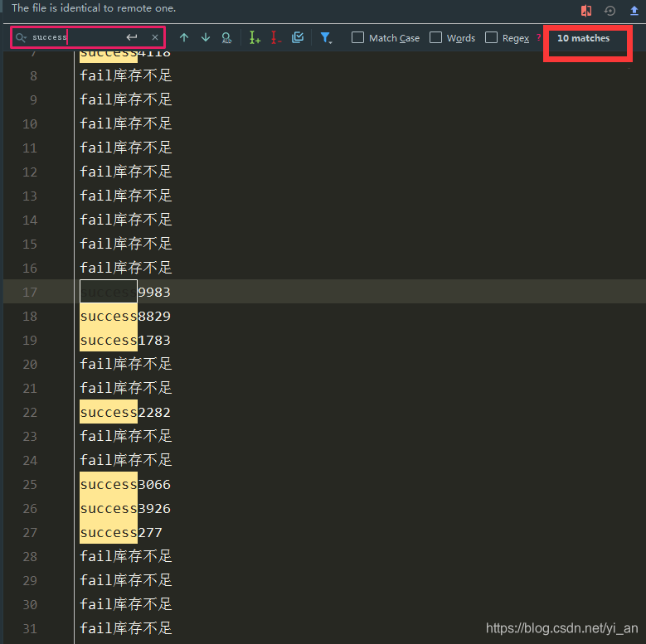
Task: Click line 17 text 'success9983'
Action: (125, 292)
